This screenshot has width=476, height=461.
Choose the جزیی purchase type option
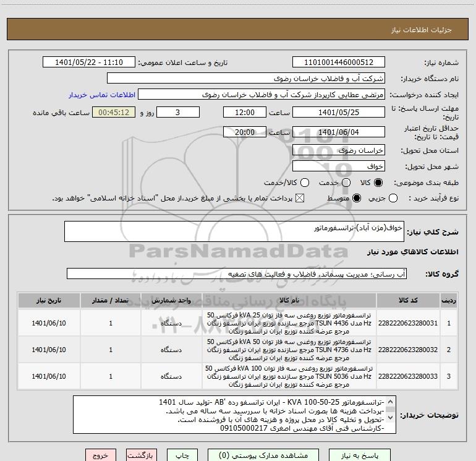[x=393, y=198]
